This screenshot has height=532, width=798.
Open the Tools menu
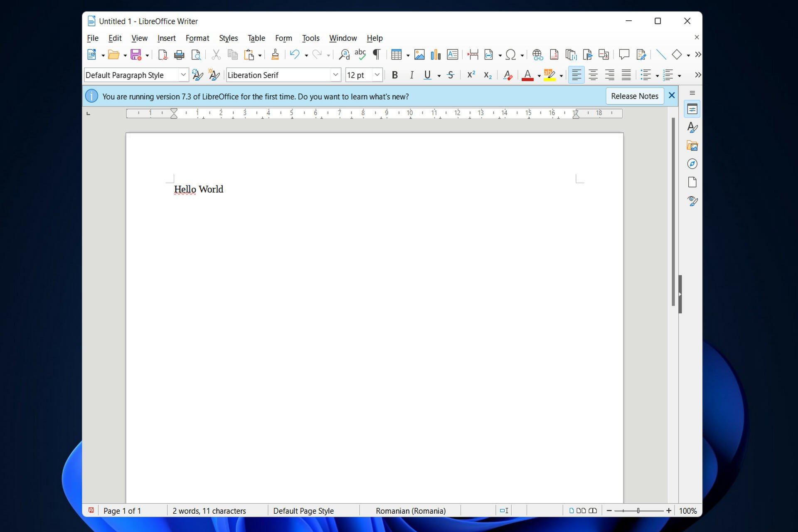tap(310, 38)
